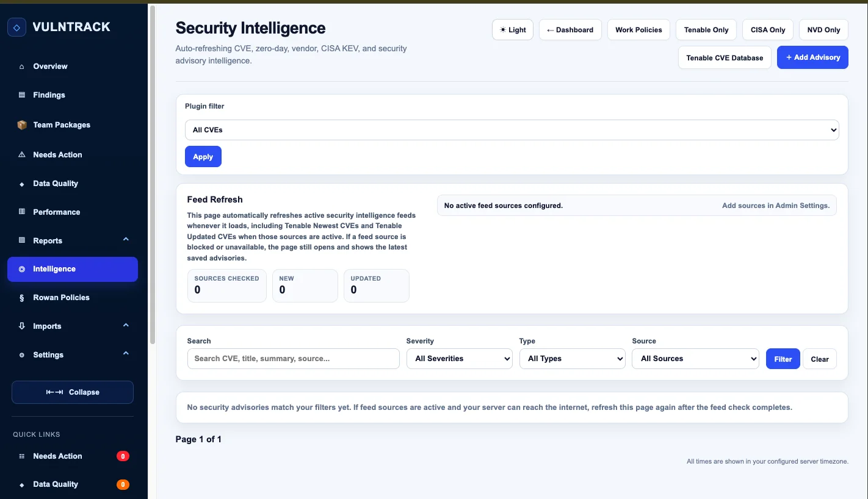Expand the Imports submenu chevron

[x=126, y=326]
